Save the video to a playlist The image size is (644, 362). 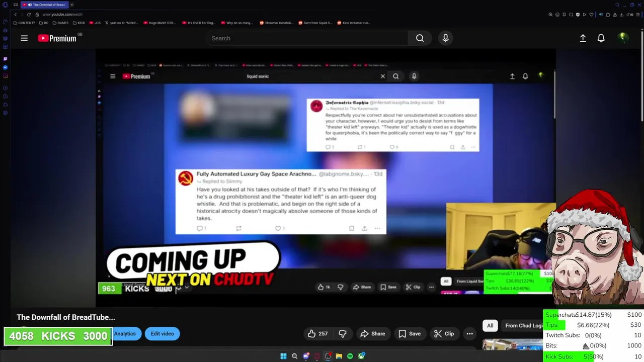pos(410,333)
